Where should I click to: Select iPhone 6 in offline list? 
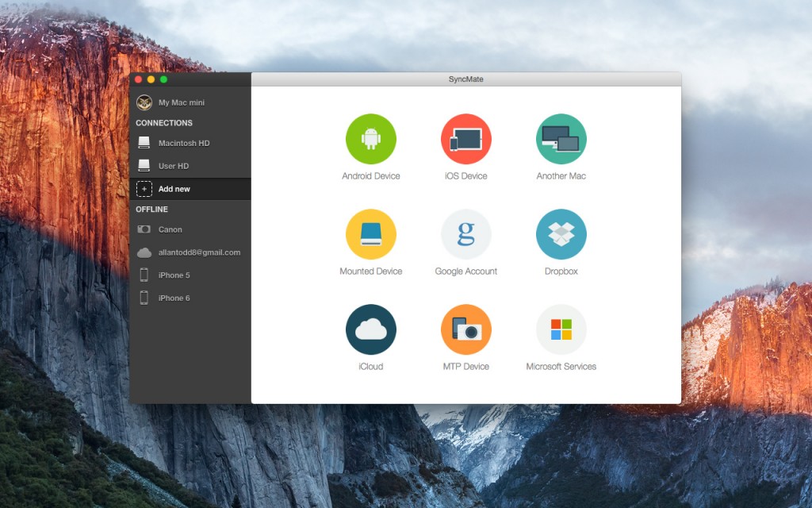pyautogui.click(x=190, y=298)
